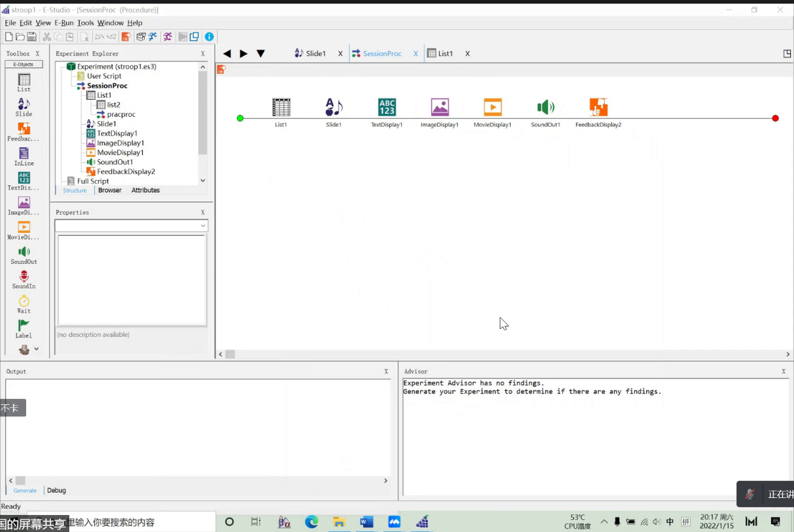Click the blue info icon in the toolbar

[209, 37]
